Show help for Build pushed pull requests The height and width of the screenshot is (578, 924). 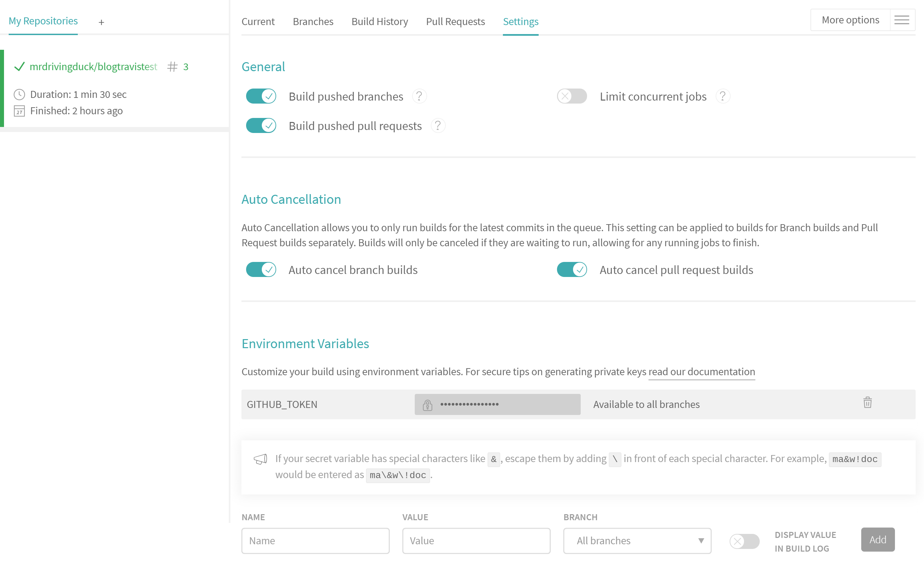pyautogui.click(x=438, y=126)
